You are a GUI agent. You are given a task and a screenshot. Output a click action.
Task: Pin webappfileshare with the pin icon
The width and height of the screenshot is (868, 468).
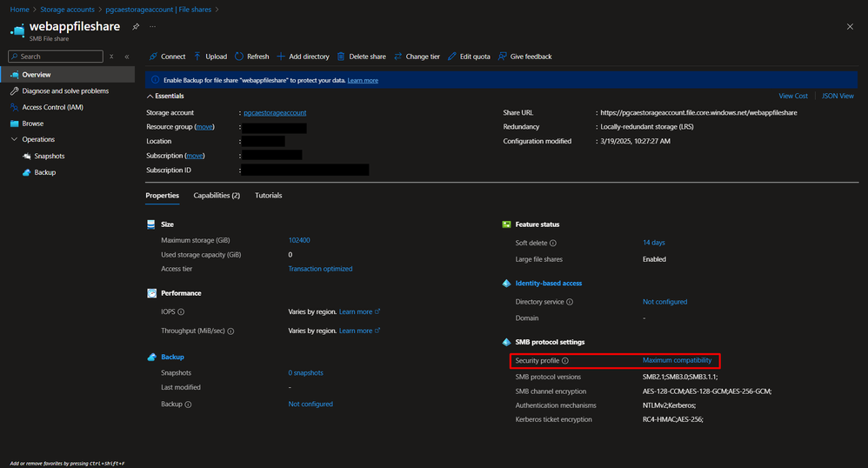tap(136, 27)
